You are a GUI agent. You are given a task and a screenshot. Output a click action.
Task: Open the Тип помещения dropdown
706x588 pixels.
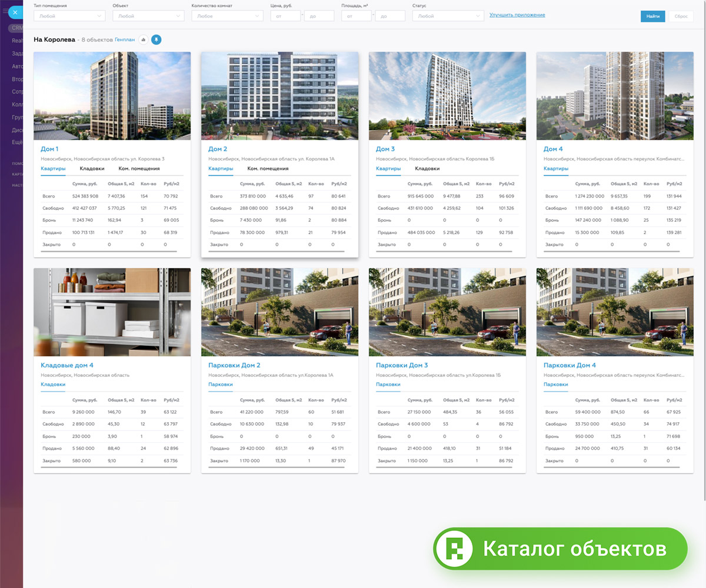pyautogui.click(x=69, y=16)
